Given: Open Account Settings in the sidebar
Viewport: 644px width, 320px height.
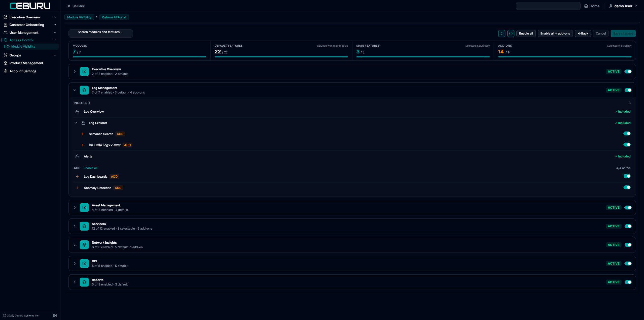Looking at the screenshot, I should 30,71.
